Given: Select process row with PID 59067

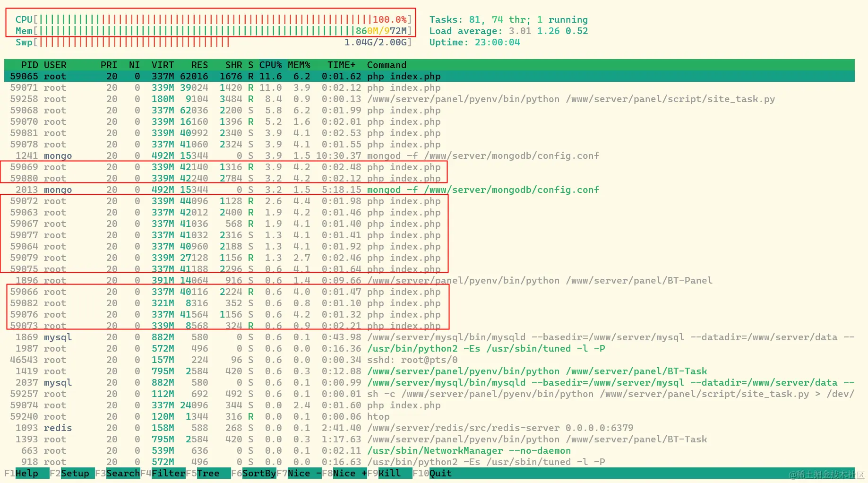Looking at the screenshot, I should [430, 224].
